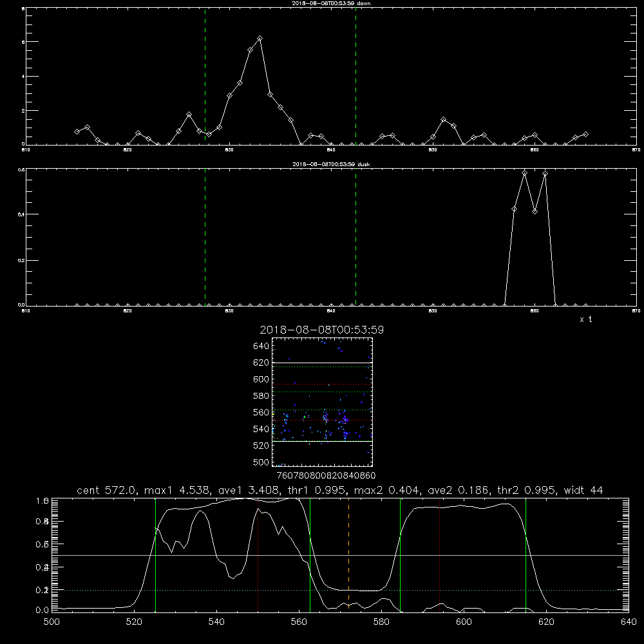Click the red dotted line at 550 in the bottom plot
The width and height of the screenshot is (644, 644).
coord(258,554)
